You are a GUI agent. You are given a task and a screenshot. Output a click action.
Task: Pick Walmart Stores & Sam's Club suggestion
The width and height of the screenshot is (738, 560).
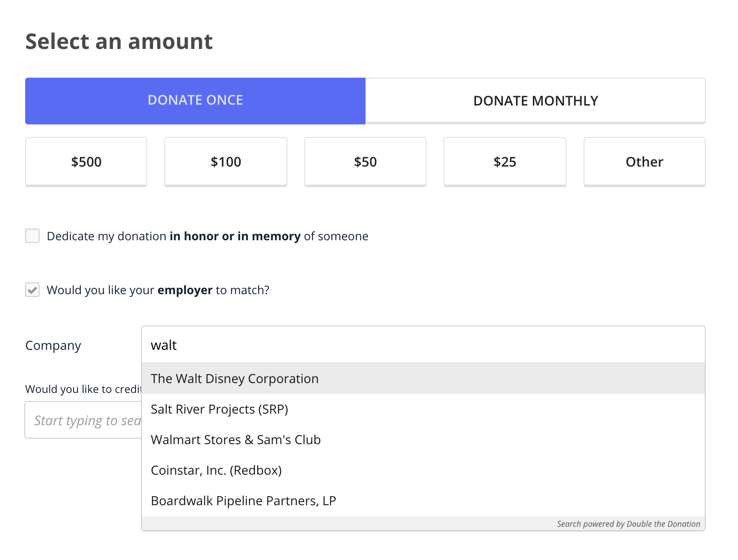pyautogui.click(x=423, y=440)
